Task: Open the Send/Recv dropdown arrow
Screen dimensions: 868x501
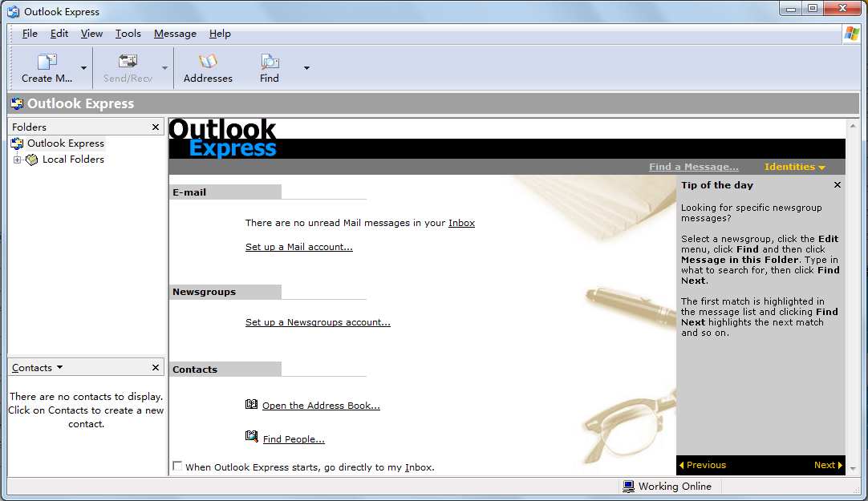Action: tap(164, 68)
